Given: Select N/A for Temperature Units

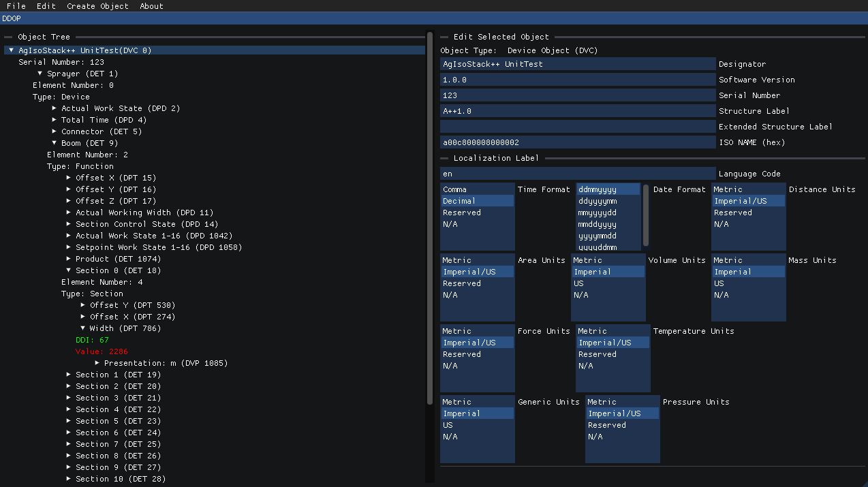Looking at the screenshot, I should (613, 366).
